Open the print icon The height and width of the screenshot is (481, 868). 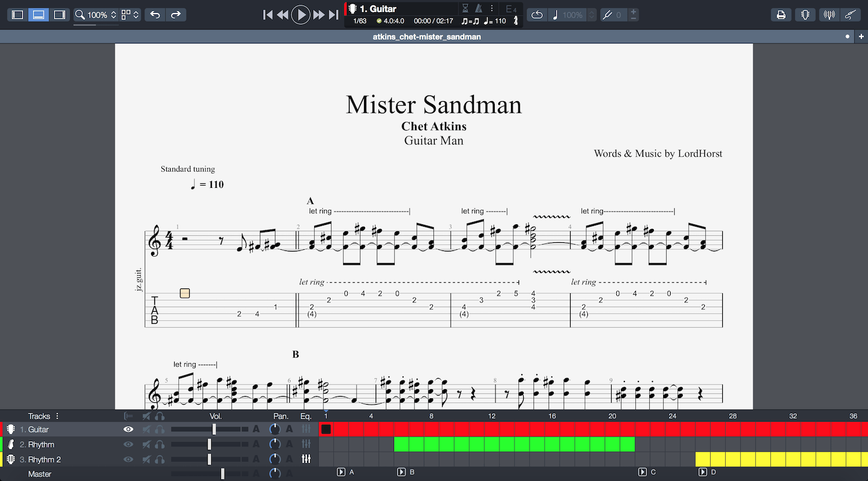(x=781, y=15)
